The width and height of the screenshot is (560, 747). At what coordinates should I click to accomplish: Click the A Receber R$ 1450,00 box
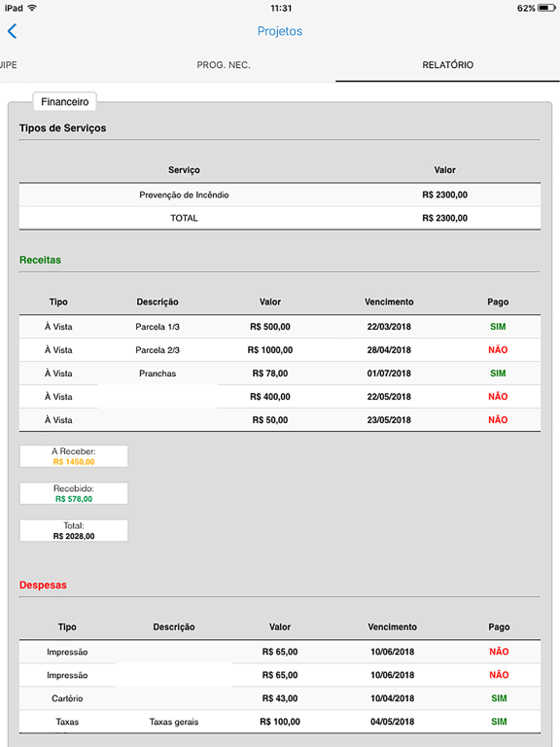[x=74, y=456]
